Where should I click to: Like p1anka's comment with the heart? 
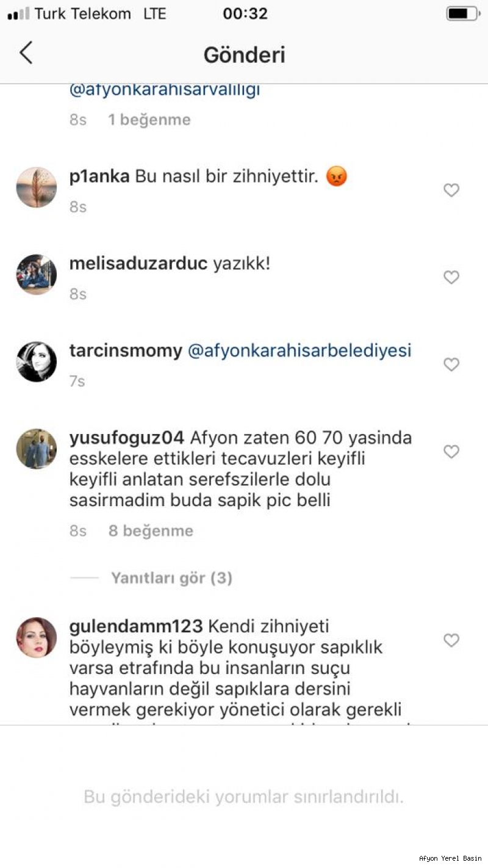pyautogui.click(x=451, y=190)
